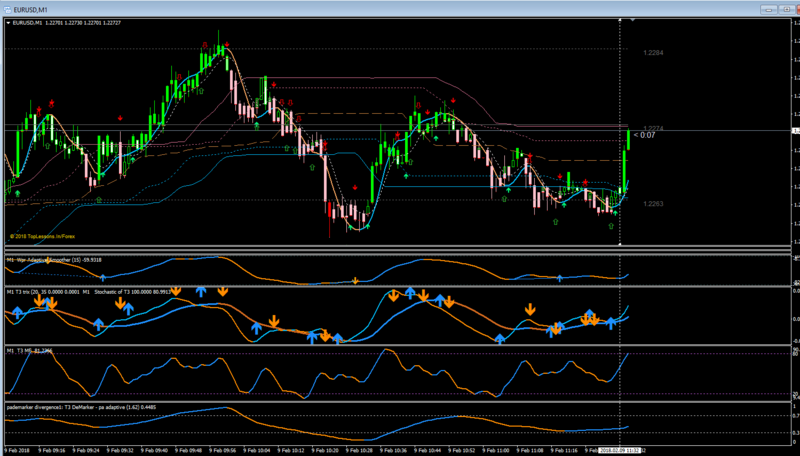Screen dimensions: 800x456
Task: Click the EURUSD,M1 window title icon
Action: pos(7,10)
